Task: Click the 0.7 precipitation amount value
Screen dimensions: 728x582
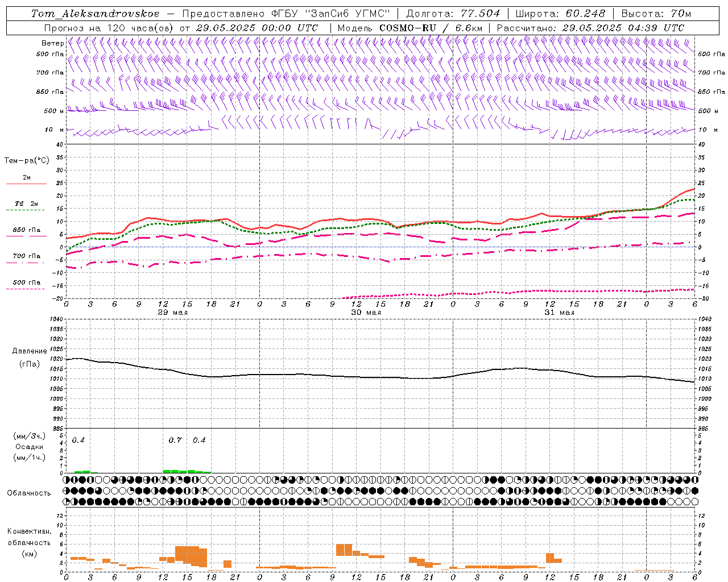Action: (175, 440)
